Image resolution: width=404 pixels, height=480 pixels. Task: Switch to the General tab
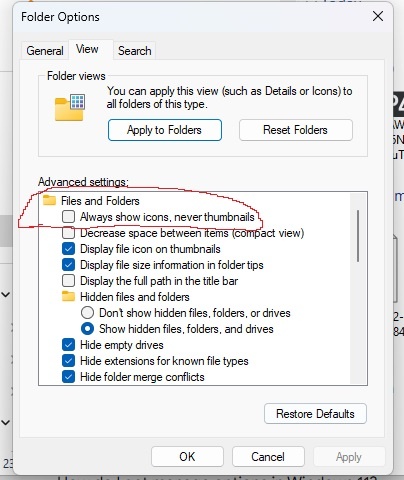45,51
